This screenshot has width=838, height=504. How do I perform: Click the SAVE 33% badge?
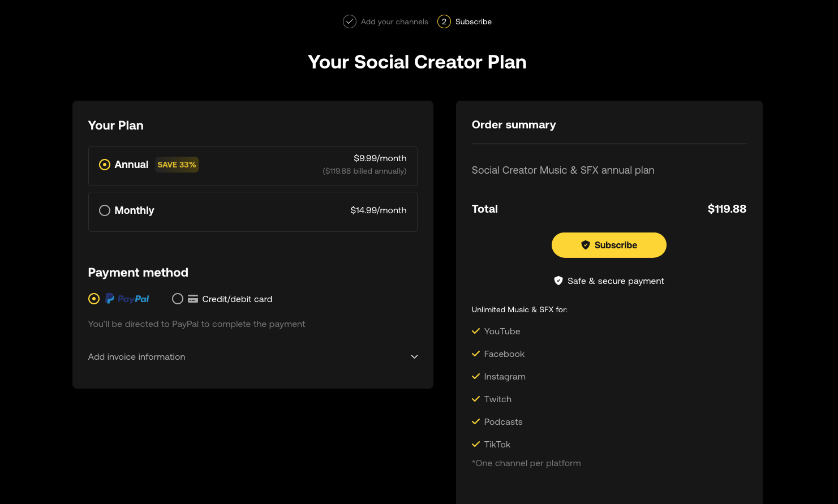click(x=177, y=165)
